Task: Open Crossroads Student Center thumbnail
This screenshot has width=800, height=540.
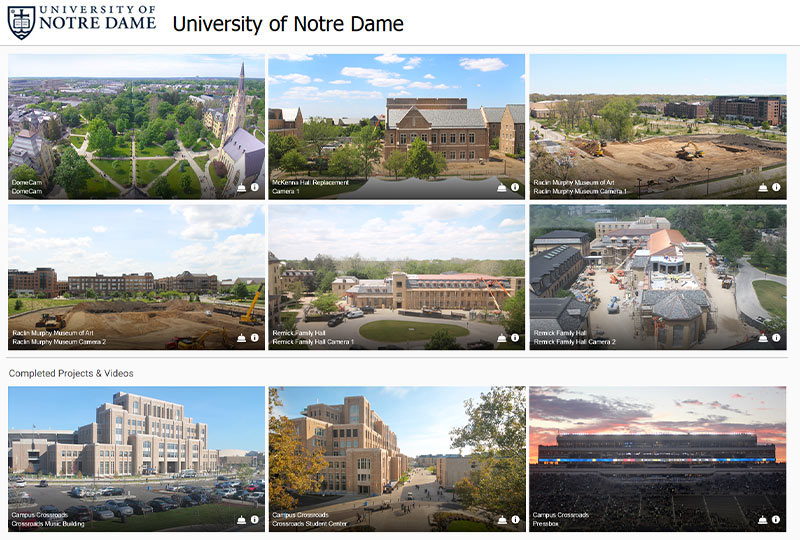Action: [x=396, y=459]
